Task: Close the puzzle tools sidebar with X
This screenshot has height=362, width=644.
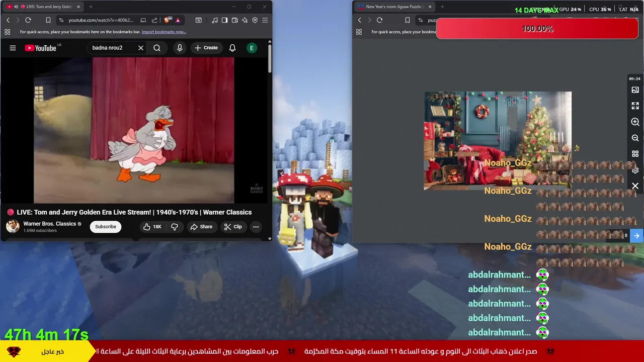Action: point(635,186)
